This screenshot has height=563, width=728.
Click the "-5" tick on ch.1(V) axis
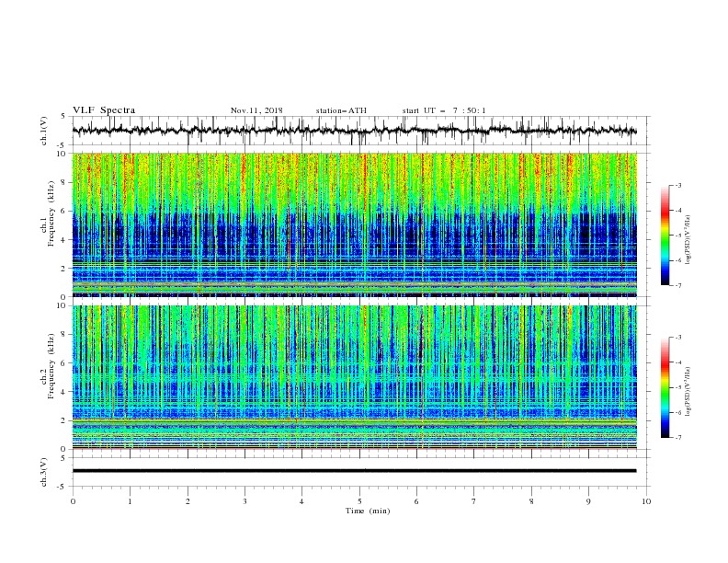click(x=63, y=145)
